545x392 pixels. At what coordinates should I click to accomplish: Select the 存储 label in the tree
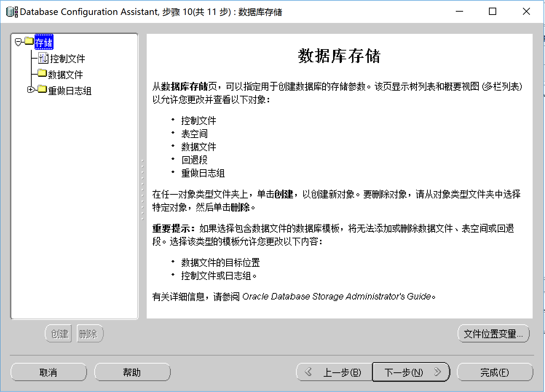[x=44, y=43]
